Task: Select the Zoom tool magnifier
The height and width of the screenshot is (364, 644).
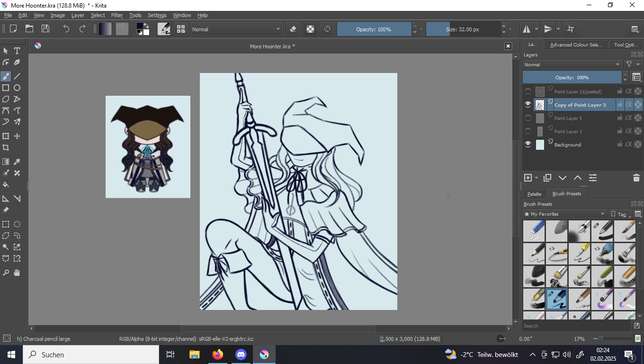Action: pos(6,273)
